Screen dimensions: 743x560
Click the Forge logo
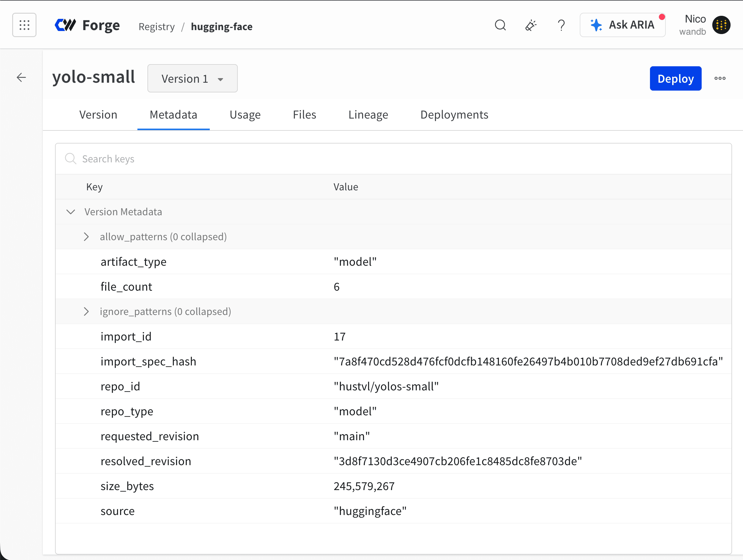pyautogui.click(x=87, y=25)
